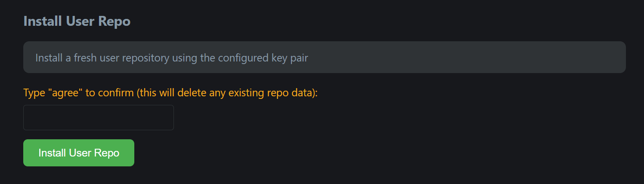Click the section title above the description
Image resolution: width=644 pixels, height=184 pixels.
click(x=77, y=21)
